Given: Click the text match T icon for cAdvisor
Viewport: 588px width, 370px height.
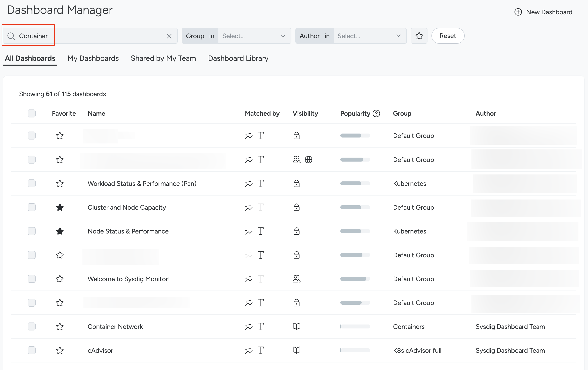Looking at the screenshot, I should point(261,351).
